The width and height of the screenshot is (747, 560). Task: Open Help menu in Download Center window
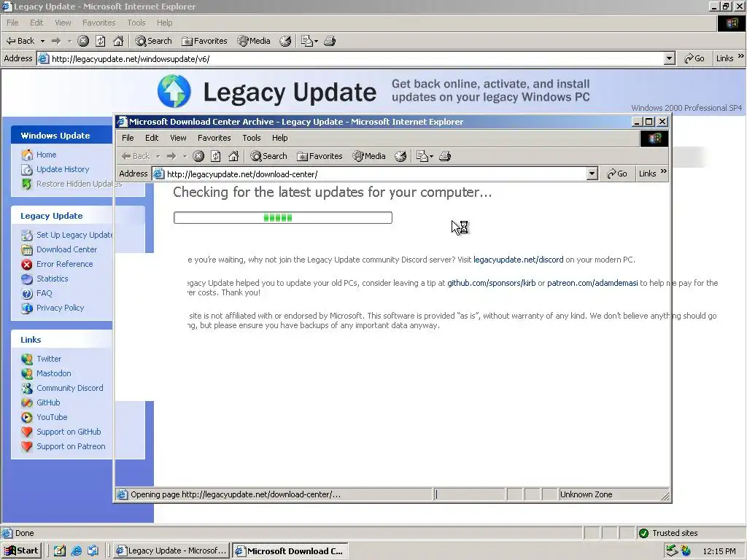[x=279, y=138]
